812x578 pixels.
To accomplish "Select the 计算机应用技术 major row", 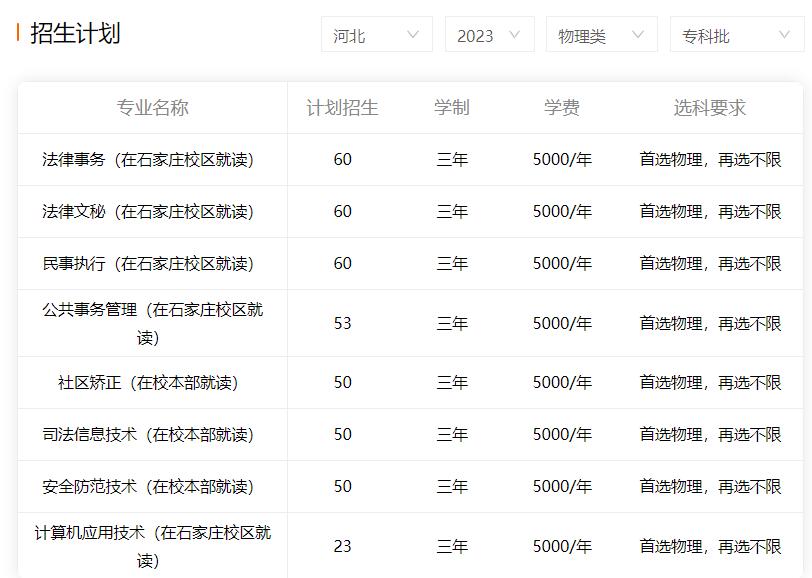I will tap(153, 545).
